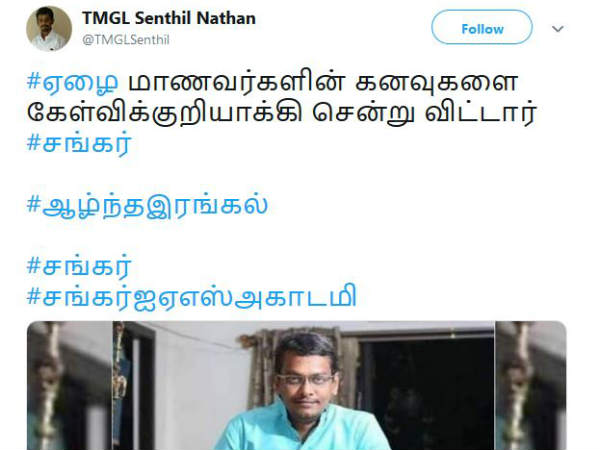This screenshot has width=600, height=450.
Task: Open the #சங்கர்ஐஏஎஸ்அகாடமி hashtag
Action: point(192,296)
